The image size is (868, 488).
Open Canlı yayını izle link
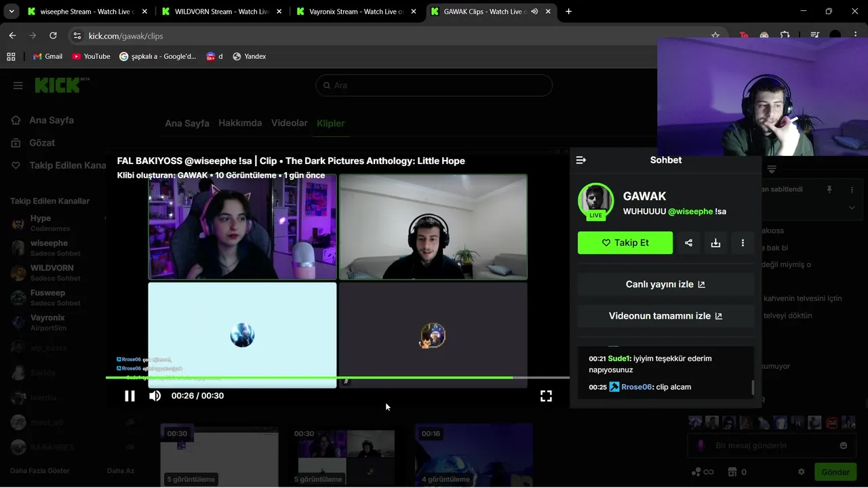click(x=665, y=285)
